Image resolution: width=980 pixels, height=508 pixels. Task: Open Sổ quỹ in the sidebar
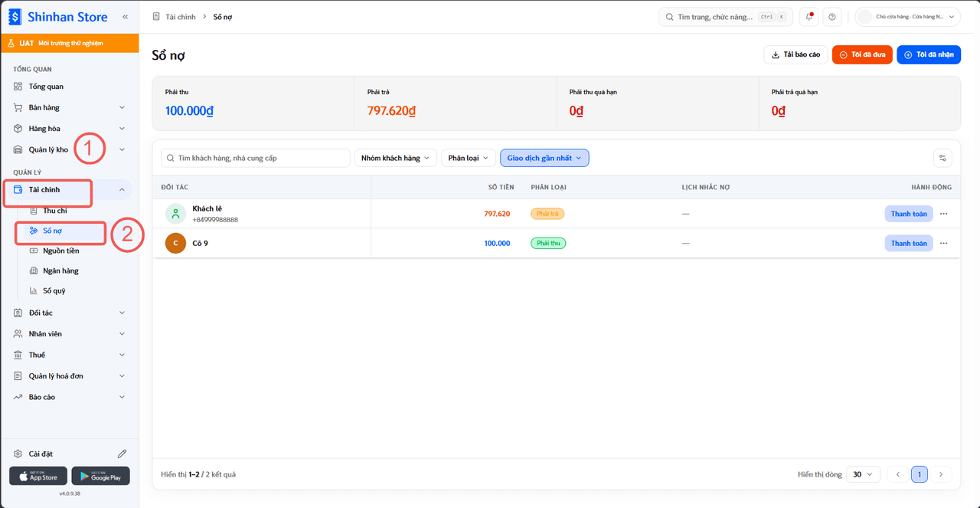pyautogui.click(x=54, y=290)
